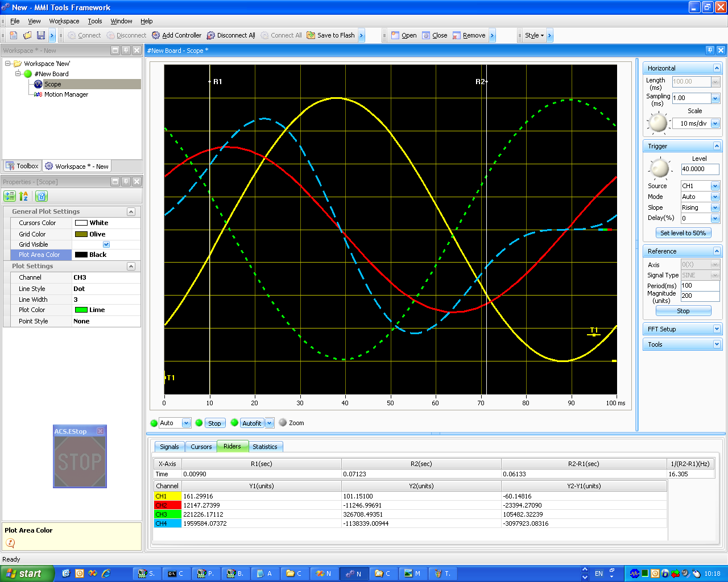This screenshot has height=582, width=728.
Task: Click the categorized view icon in Properties
Action: (10, 196)
